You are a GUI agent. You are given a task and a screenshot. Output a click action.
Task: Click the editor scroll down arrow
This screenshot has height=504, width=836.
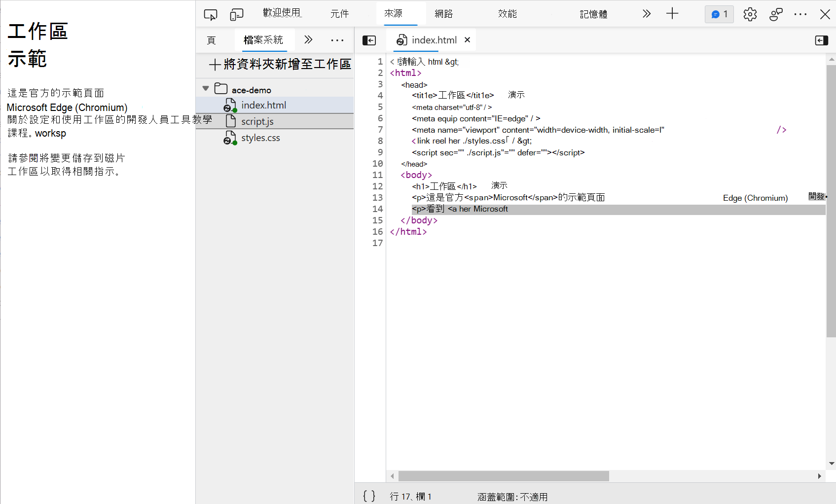832,464
